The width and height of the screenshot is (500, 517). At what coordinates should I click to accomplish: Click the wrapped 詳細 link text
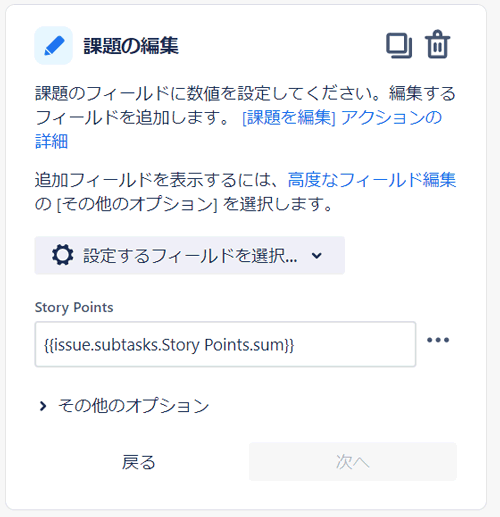pyautogui.click(x=52, y=141)
